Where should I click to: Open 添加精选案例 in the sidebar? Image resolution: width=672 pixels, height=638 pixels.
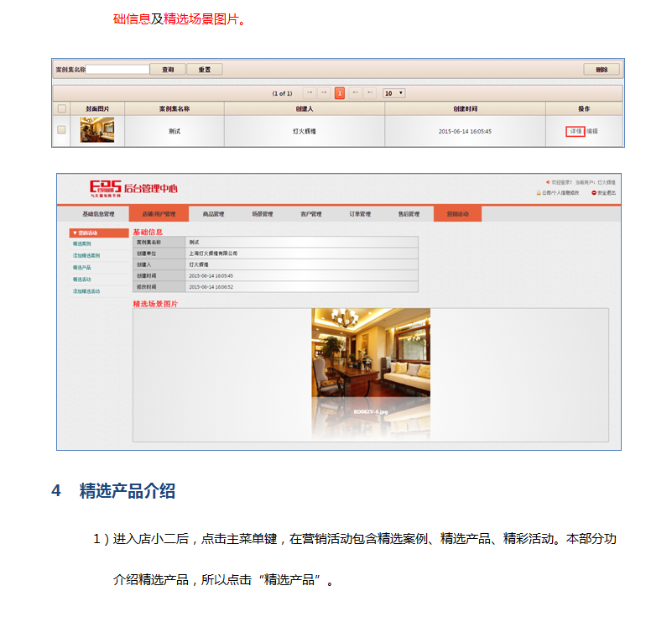point(86,255)
